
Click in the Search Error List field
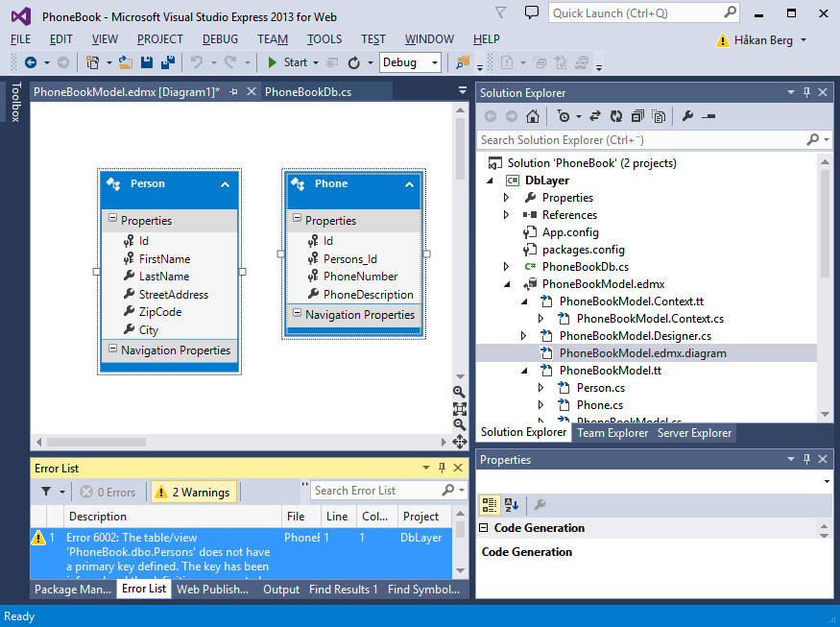pos(377,491)
